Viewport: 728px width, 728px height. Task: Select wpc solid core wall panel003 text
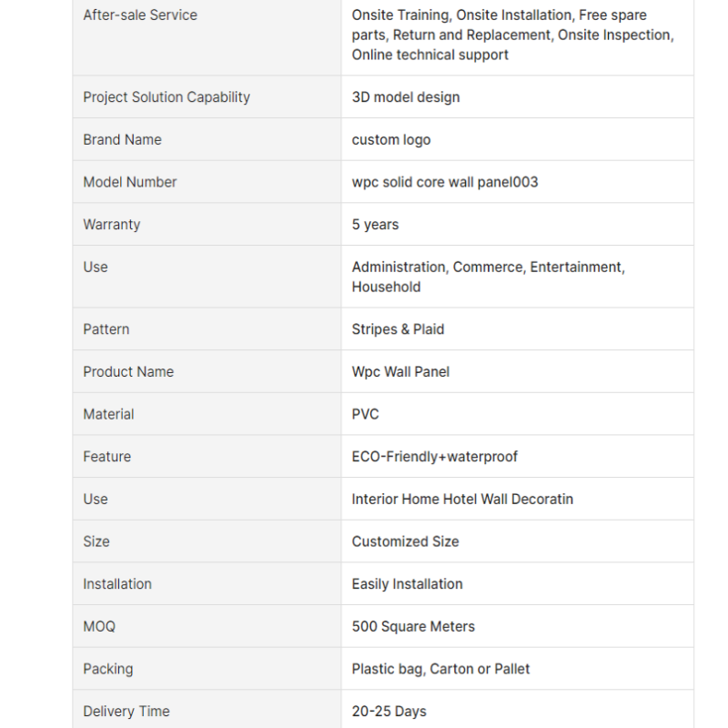pos(445,182)
